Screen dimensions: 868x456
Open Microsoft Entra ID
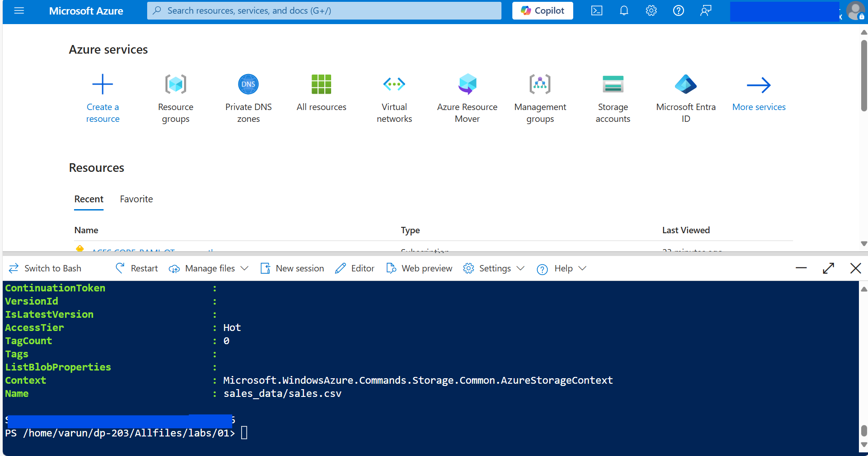point(685,98)
